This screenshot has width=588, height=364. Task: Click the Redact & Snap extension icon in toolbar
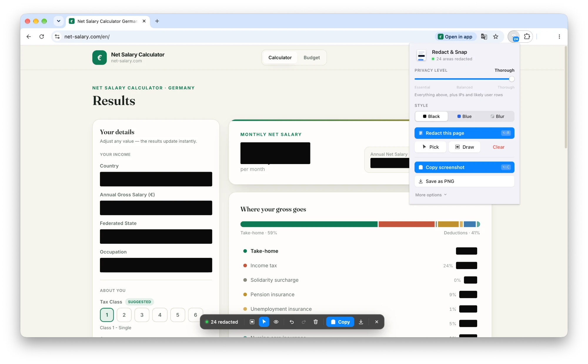[514, 37]
